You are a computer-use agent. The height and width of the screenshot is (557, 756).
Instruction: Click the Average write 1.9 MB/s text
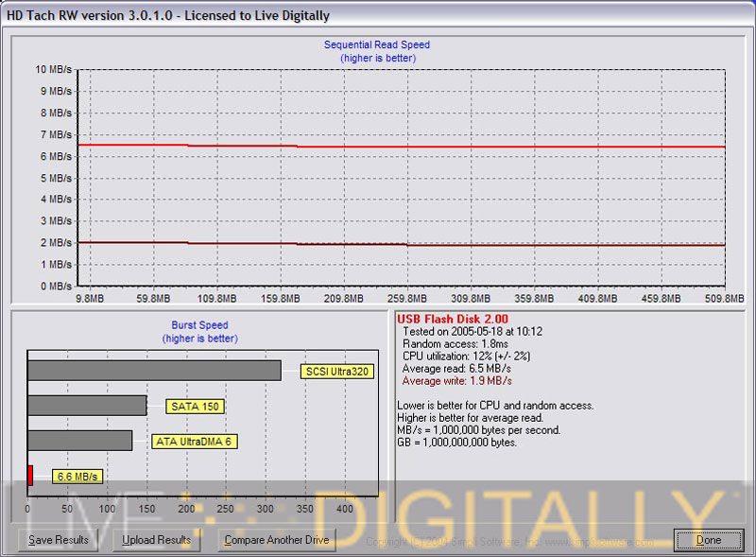457,380
